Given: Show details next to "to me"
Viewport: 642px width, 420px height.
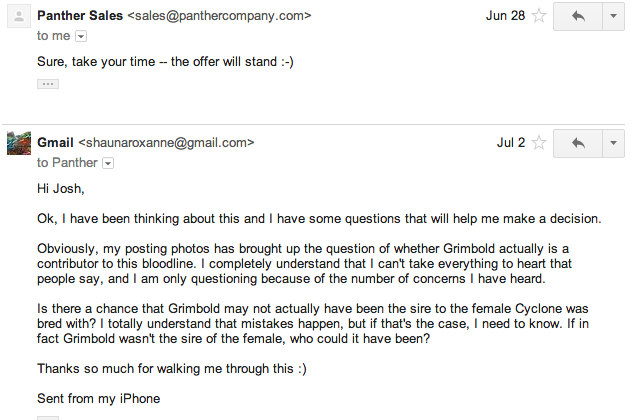Looking at the screenshot, I should tap(81, 36).
